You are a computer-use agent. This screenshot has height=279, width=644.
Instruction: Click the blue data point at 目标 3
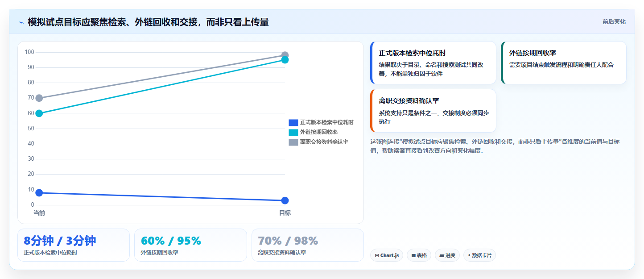point(285,200)
